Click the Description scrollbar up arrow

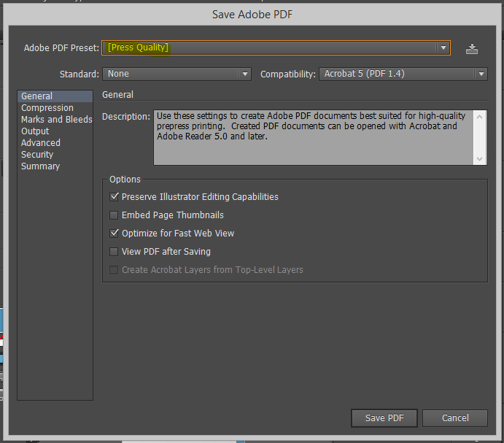pyautogui.click(x=480, y=117)
